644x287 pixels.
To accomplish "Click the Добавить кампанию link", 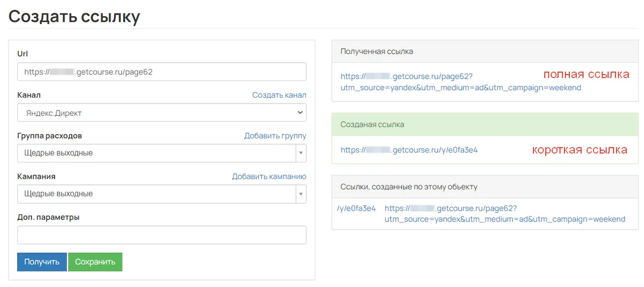I will 269,176.
